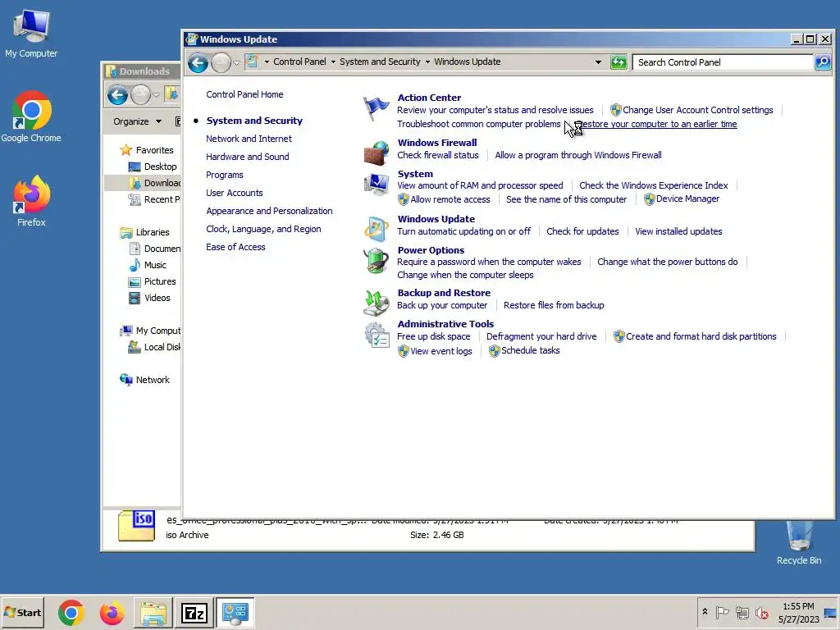840x630 pixels.
Task: Select My Computer desktop icon
Action: 31,34
